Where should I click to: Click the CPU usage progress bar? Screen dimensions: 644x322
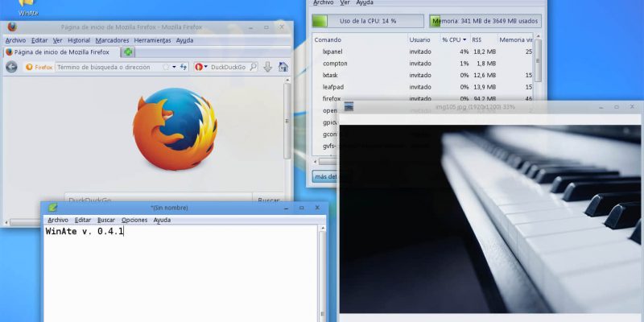368,21
